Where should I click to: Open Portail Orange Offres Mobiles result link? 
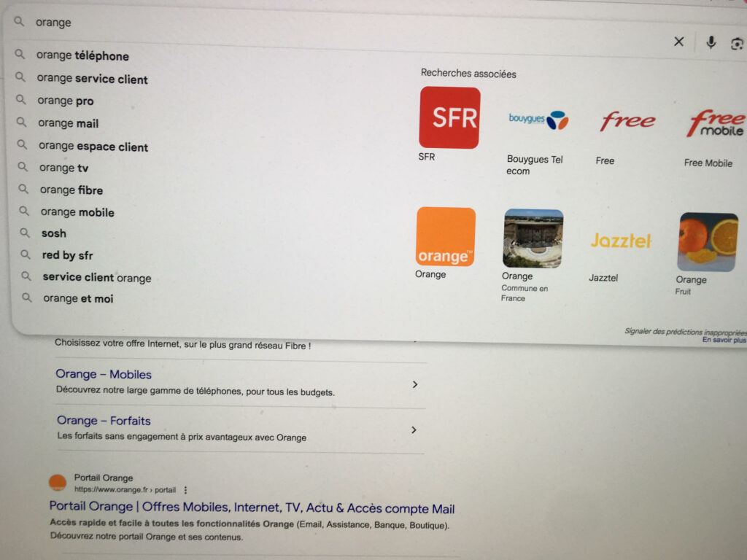coord(252,507)
